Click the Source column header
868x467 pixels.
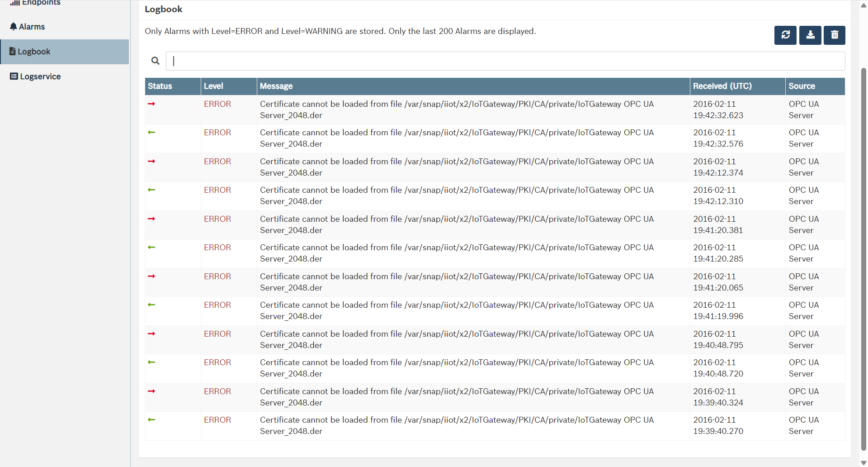pyautogui.click(x=802, y=86)
